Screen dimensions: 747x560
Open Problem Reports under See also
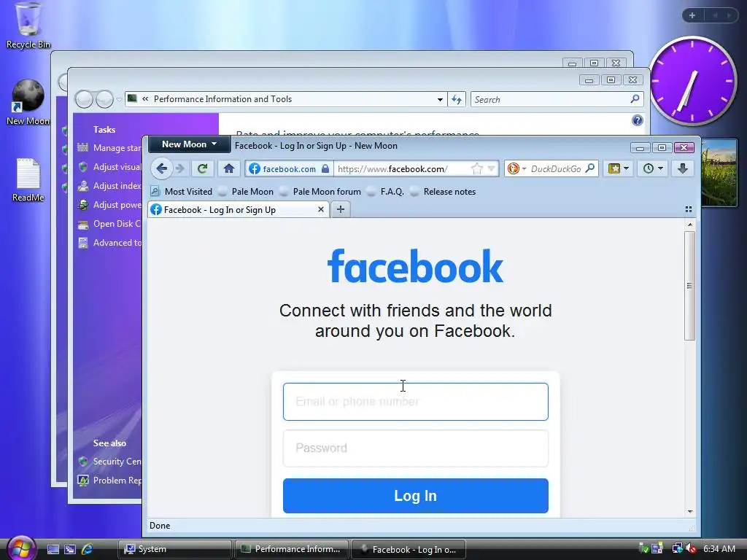(x=109, y=481)
